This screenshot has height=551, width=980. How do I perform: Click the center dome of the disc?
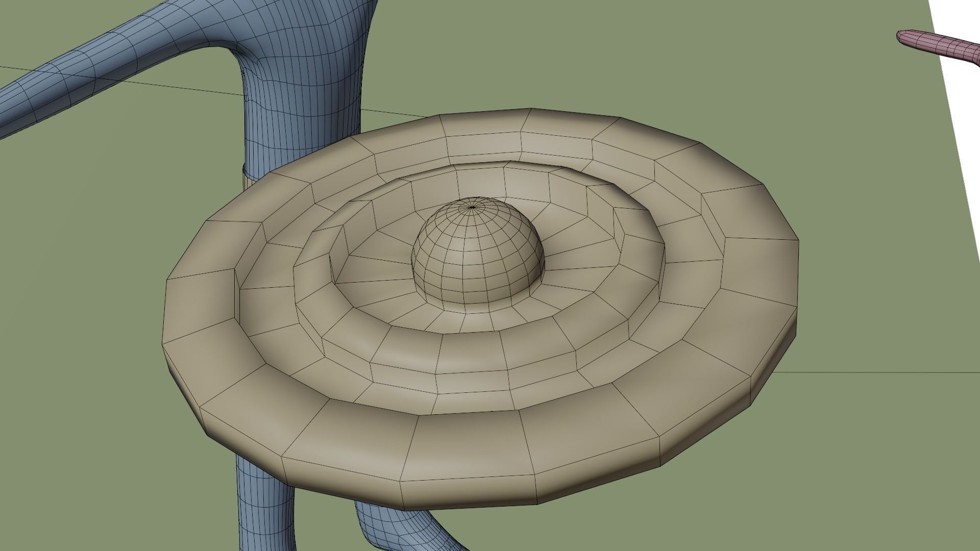point(477,255)
